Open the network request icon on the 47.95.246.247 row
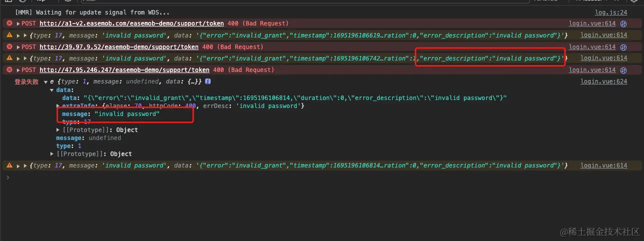This screenshot has height=241, width=644. pos(623,70)
